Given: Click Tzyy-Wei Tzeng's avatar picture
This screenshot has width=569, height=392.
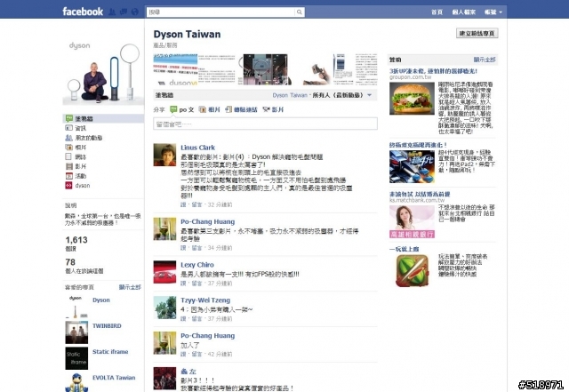Looking at the screenshot, I should point(164,308).
